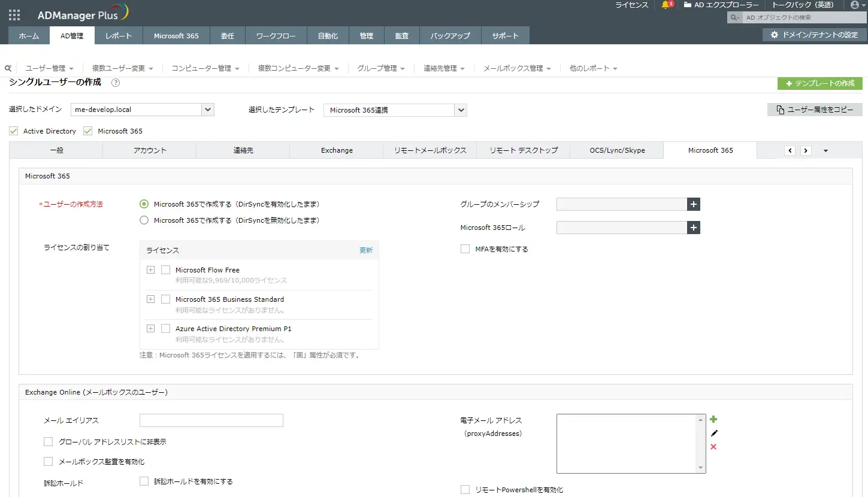The width and height of the screenshot is (868, 497).
Task: Open the グループ管理 menu
Action: (x=381, y=68)
